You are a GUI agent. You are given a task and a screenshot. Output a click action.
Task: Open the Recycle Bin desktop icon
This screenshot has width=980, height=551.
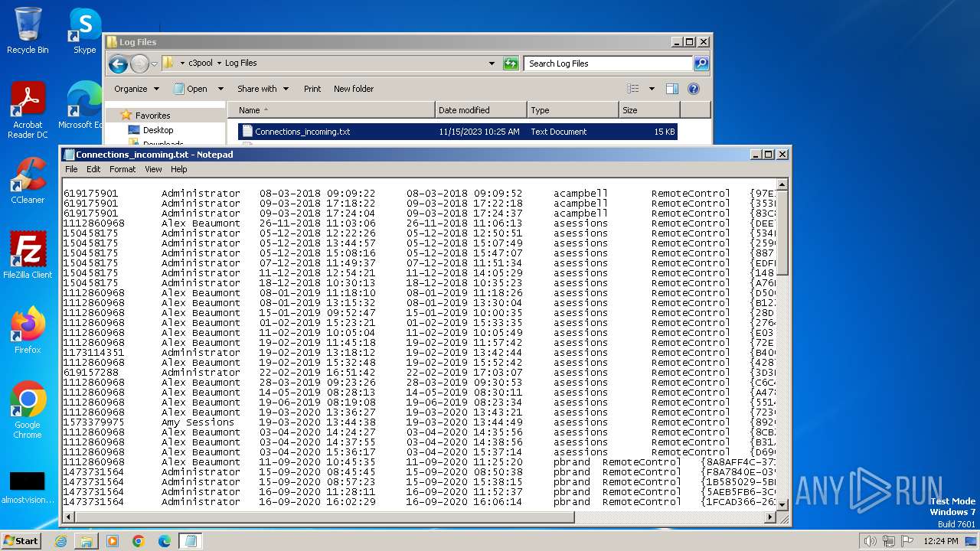click(x=28, y=31)
